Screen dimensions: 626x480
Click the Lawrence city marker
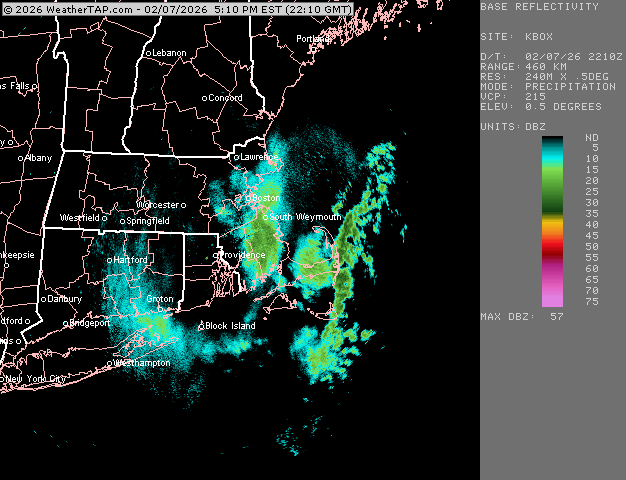237,157
